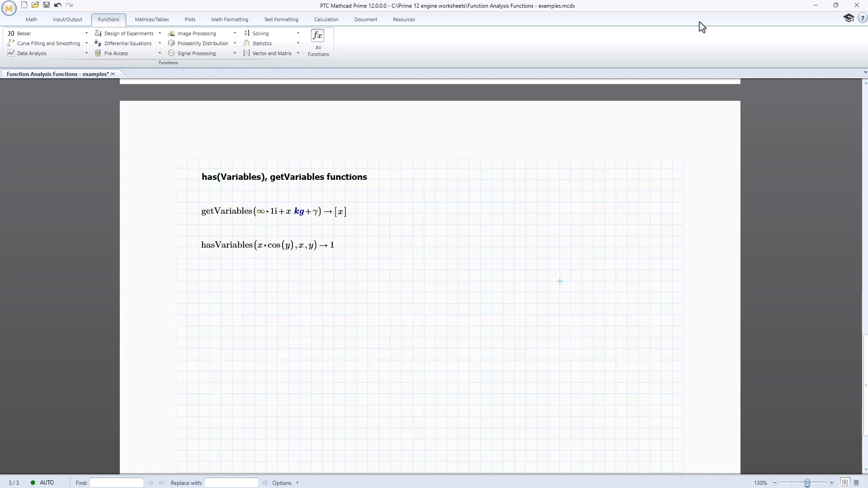This screenshot has width=868, height=488.
Task: Click the Signal Processing wave icon
Action: point(171,53)
